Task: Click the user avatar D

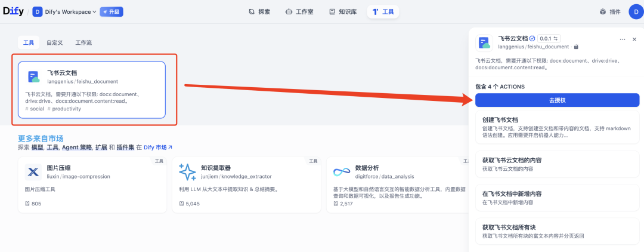Action: (636, 11)
